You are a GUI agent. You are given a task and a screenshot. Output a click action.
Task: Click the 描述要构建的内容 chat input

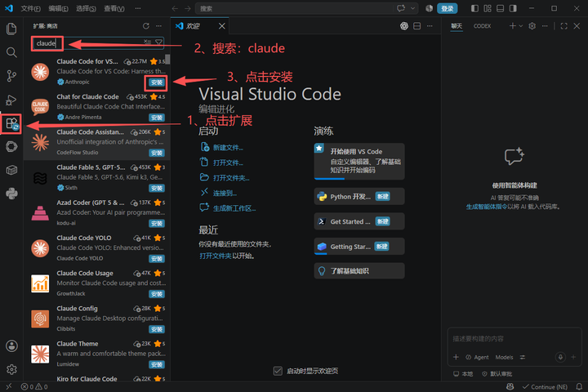click(514, 339)
